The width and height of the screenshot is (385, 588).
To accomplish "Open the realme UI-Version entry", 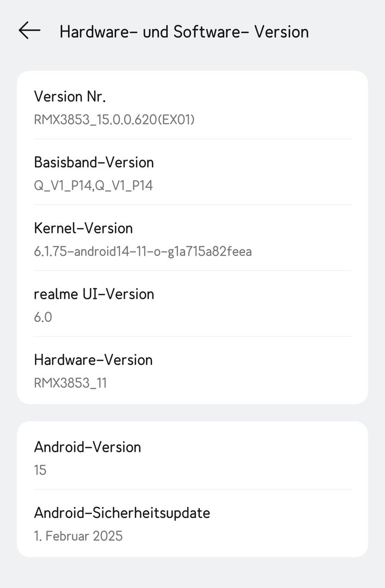I will coord(94,294).
